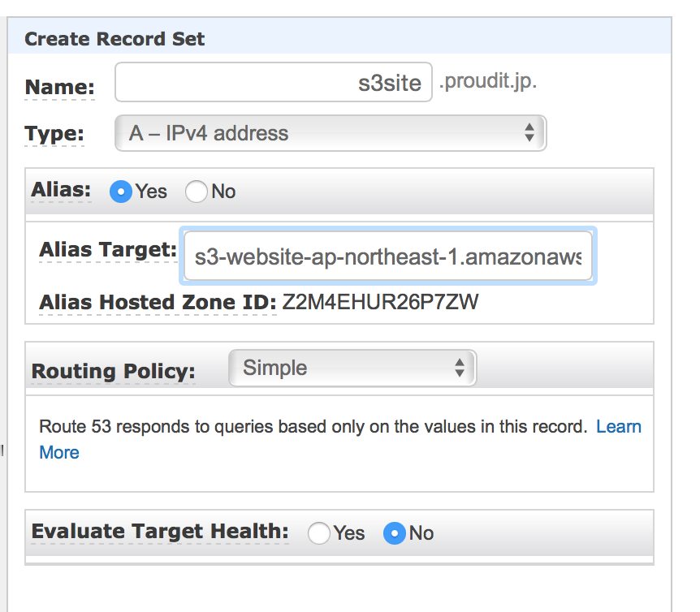Open the Type dropdown showing A – IPv4 address
The image size is (700, 612).
331,133
